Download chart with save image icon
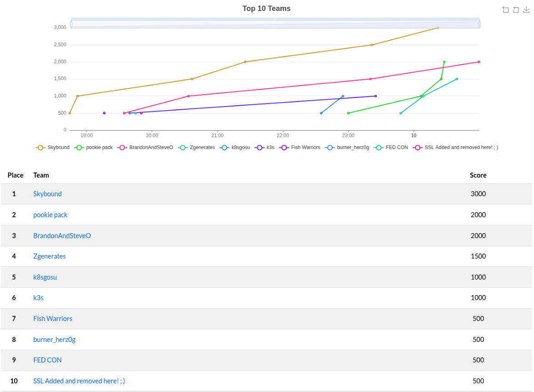This screenshot has height=392, width=534. pyautogui.click(x=526, y=10)
